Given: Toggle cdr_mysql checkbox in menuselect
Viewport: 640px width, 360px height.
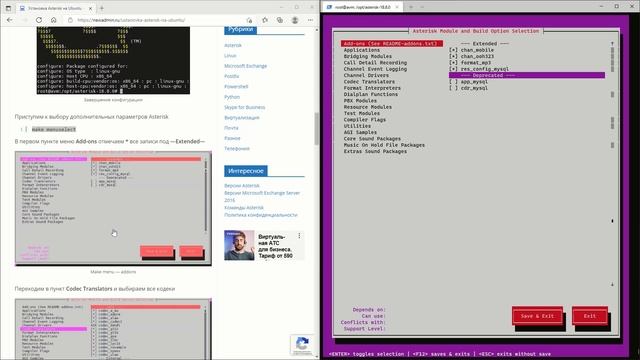Looking at the screenshot, I should coord(453,88).
